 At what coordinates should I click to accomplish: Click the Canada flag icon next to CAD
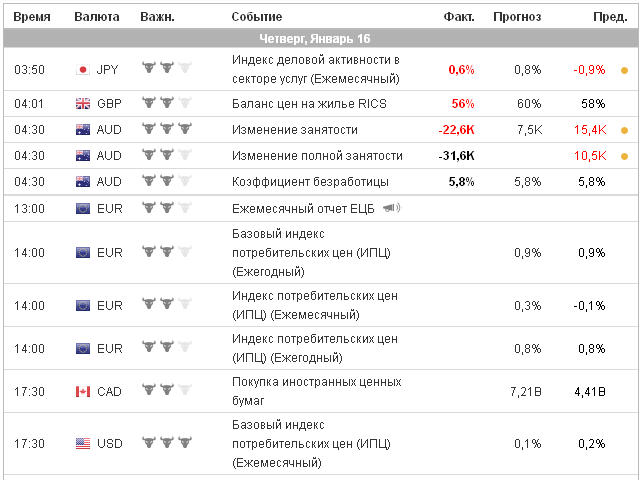pyautogui.click(x=83, y=391)
